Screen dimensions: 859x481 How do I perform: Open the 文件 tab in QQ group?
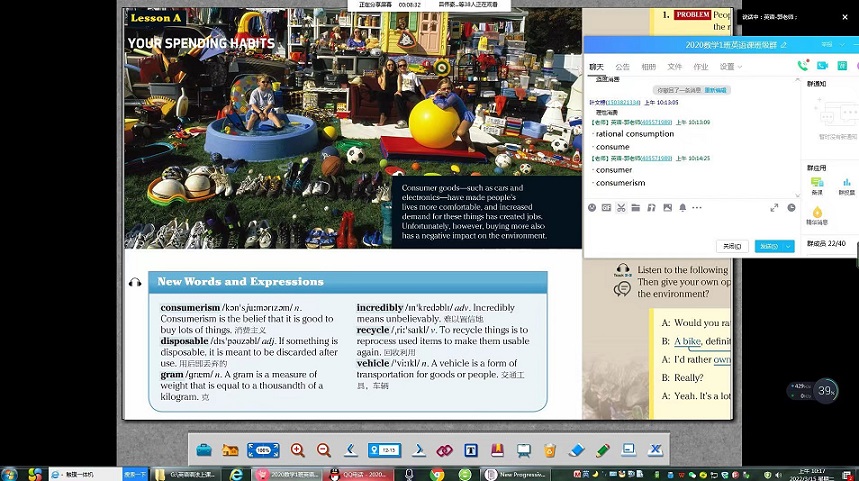[x=674, y=67]
